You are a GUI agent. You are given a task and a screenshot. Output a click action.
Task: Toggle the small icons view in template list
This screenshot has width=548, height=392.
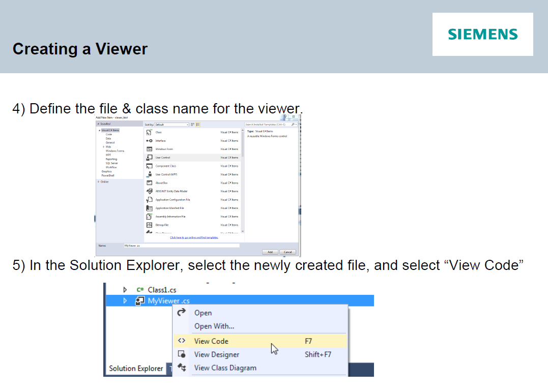(192, 125)
